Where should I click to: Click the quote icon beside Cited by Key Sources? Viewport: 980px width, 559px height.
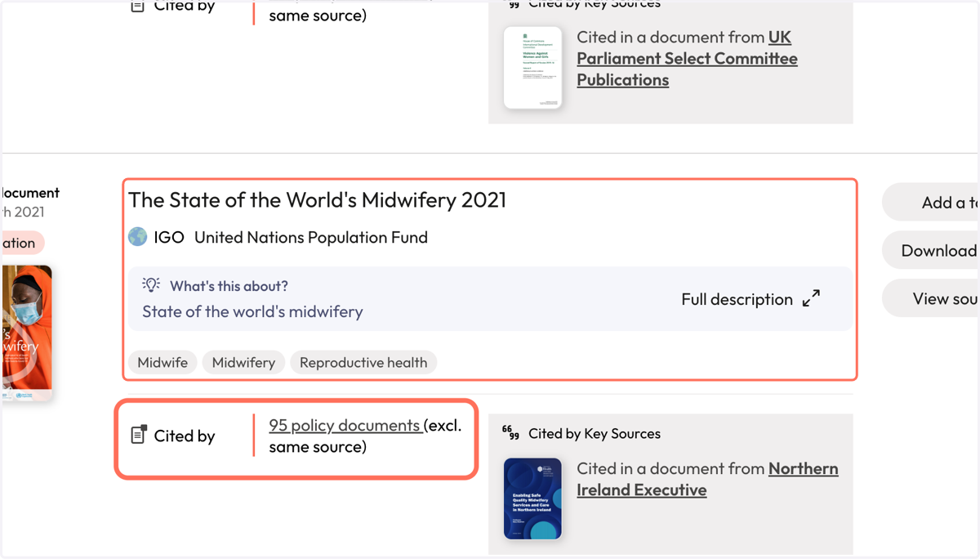(x=511, y=433)
